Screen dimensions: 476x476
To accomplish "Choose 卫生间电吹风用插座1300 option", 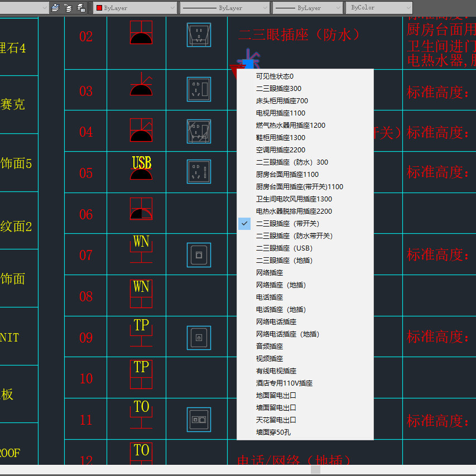I will (305, 199).
